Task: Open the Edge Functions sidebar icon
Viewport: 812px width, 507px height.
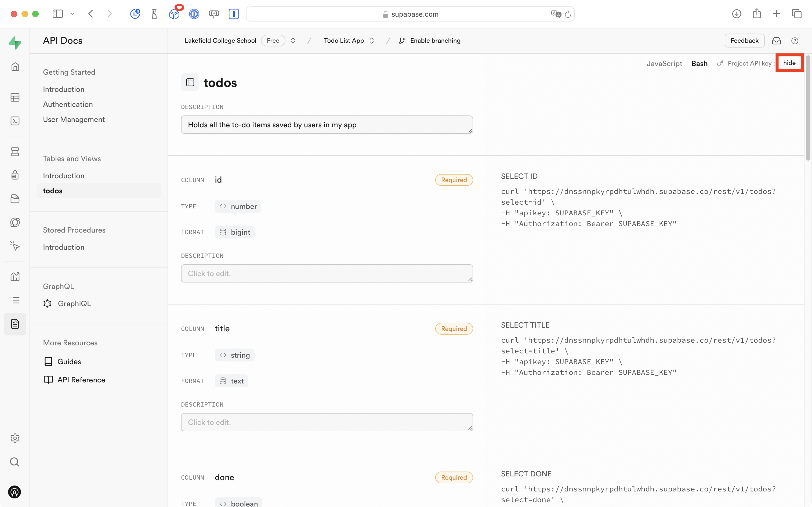Action: point(15,222)
